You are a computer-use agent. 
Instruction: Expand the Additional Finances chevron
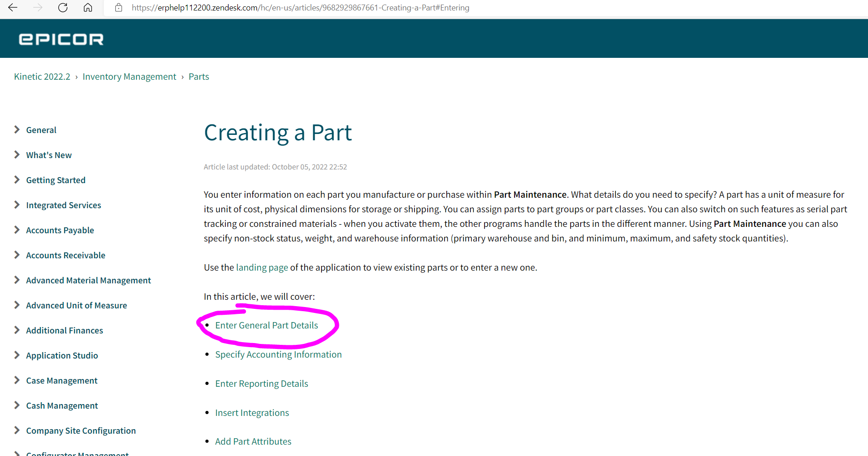coord(17,330)
